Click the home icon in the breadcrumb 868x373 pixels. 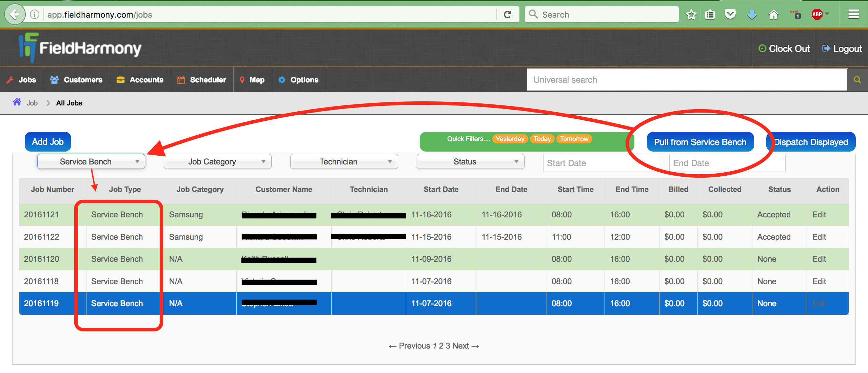click(x=17, y=102)
